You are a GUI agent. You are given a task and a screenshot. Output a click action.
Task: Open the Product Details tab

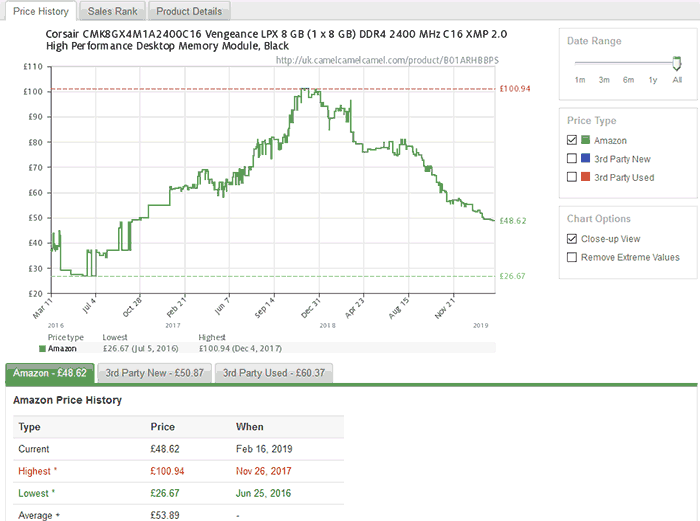coord(189,11)
